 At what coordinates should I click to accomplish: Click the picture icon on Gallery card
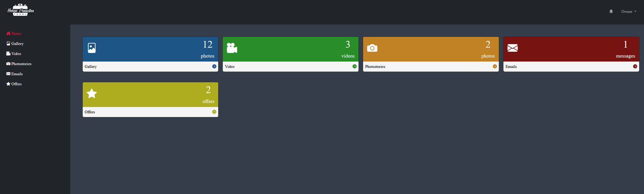point(92,48)
